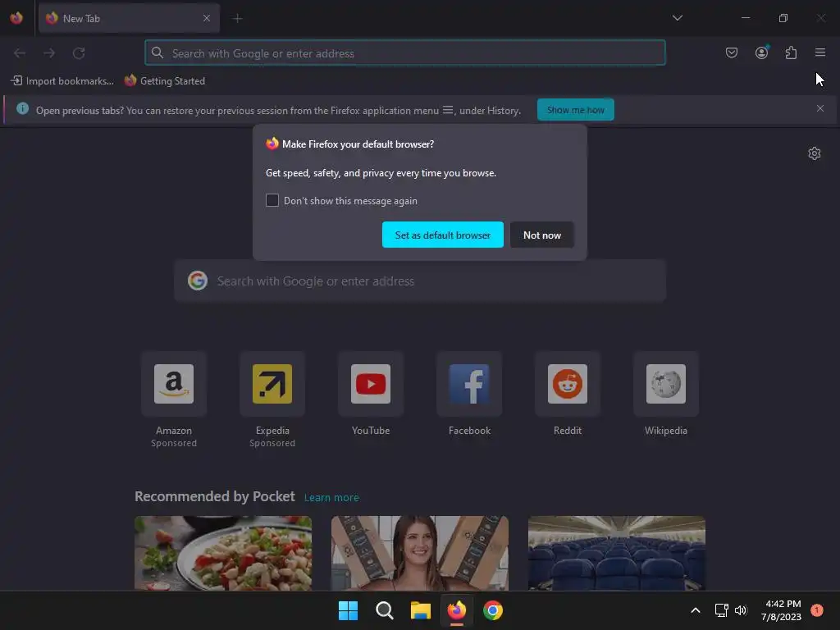Click the reload page icon
This screenshot has height=630, width=840.
coord(79,52)
